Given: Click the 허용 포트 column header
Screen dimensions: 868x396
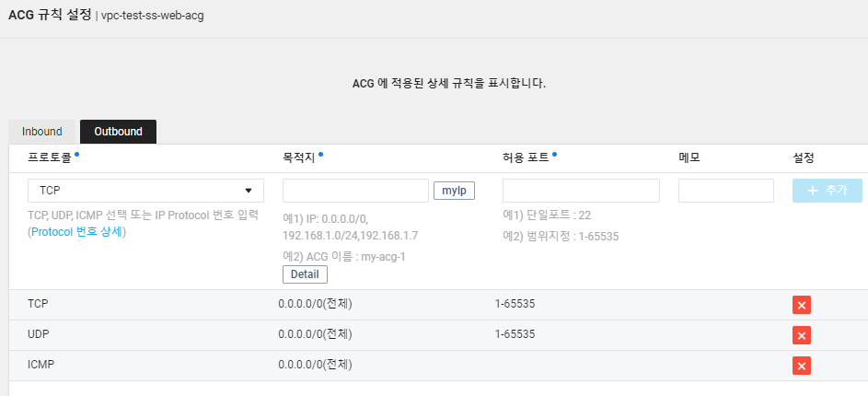Looking at the screenshot, I should coord(526,157).
